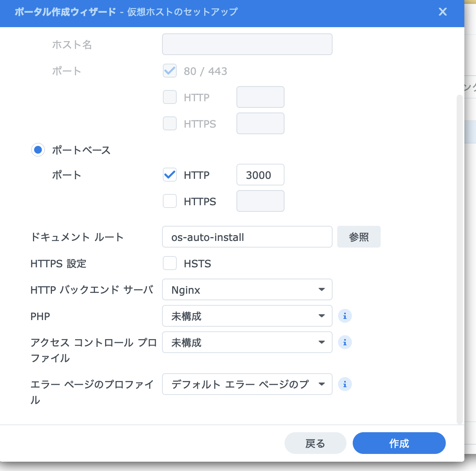Check the upper HTTPS checkbox near 80 / 443
This screenshot has height=471, width=476.
[x=169, y=123]
